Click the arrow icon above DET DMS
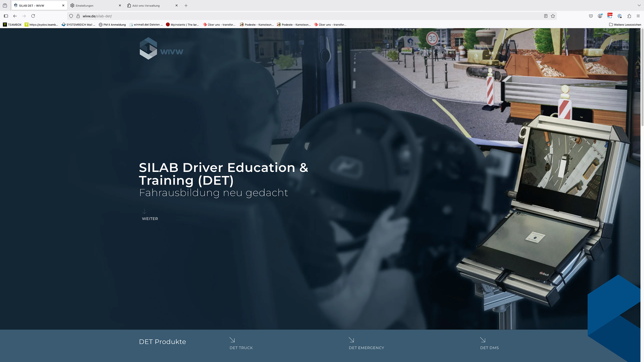The image size is (644, 362). [483, 340]
